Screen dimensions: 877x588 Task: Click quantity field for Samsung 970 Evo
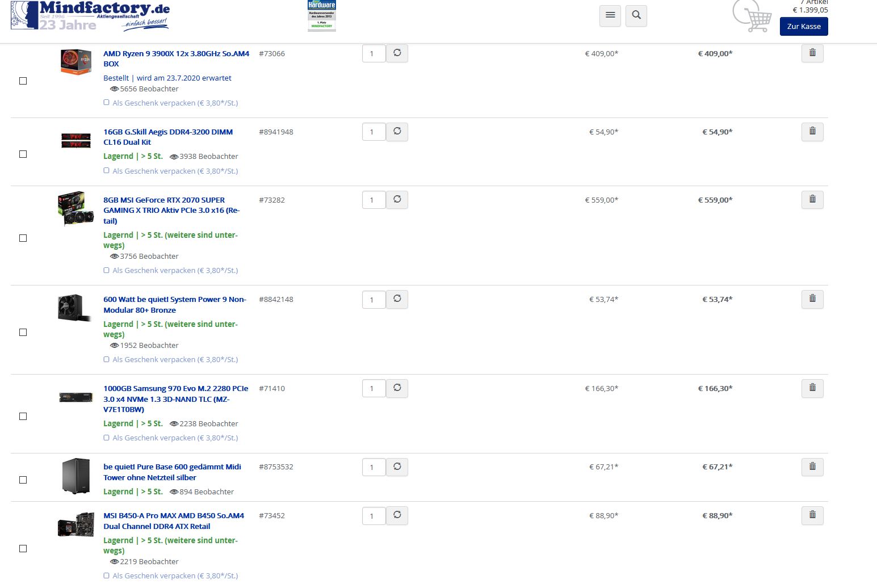pyautogui.click(x=374, y=388)
